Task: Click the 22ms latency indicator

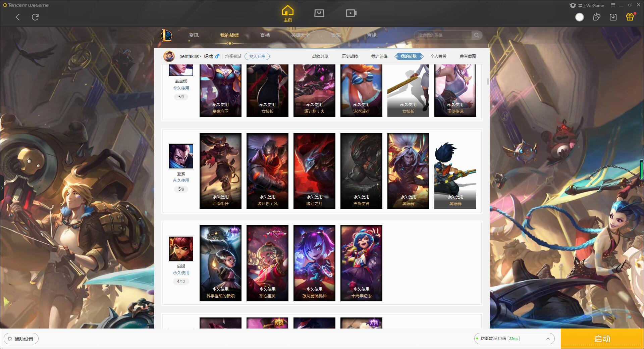Action: click(x=514, y=339)
